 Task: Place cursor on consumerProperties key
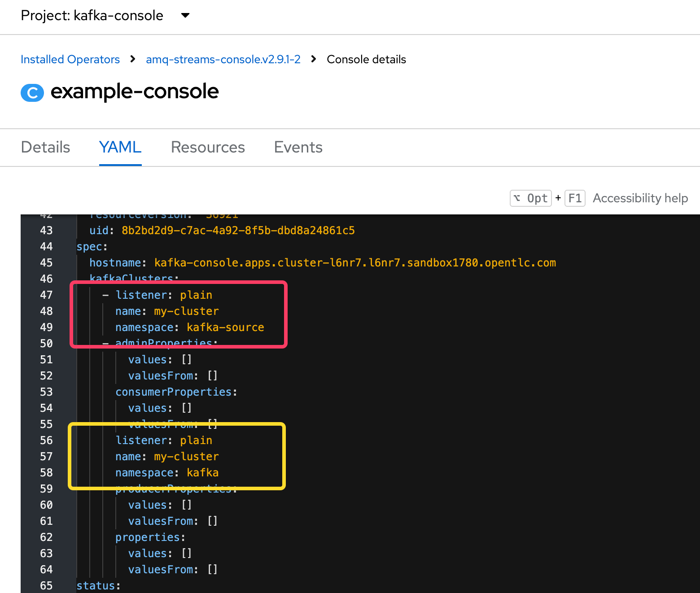[x=173, y=392]
